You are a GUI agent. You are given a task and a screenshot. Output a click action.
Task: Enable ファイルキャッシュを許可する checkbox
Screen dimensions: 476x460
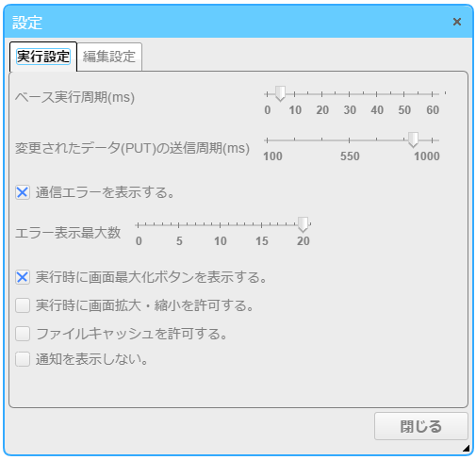(23, 334)
